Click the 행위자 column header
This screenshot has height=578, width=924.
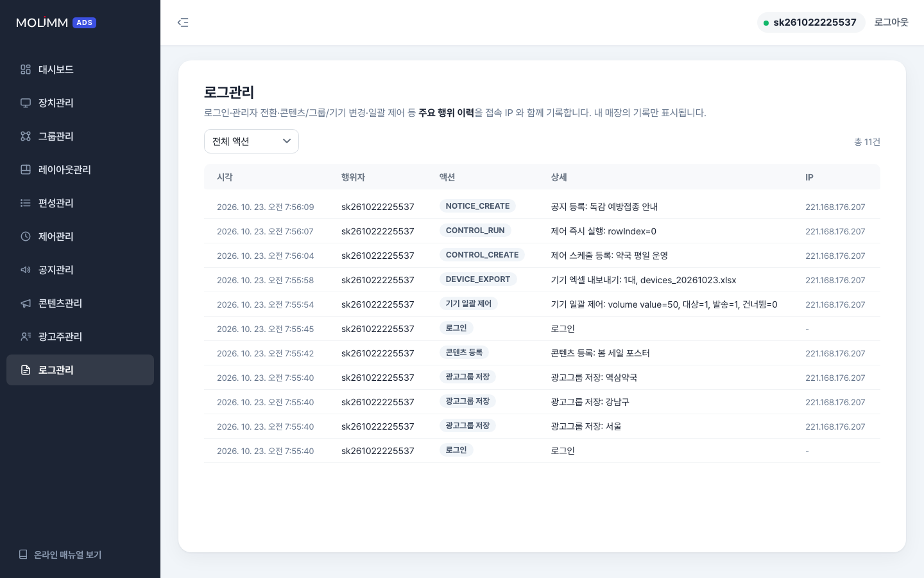point(353,177)
